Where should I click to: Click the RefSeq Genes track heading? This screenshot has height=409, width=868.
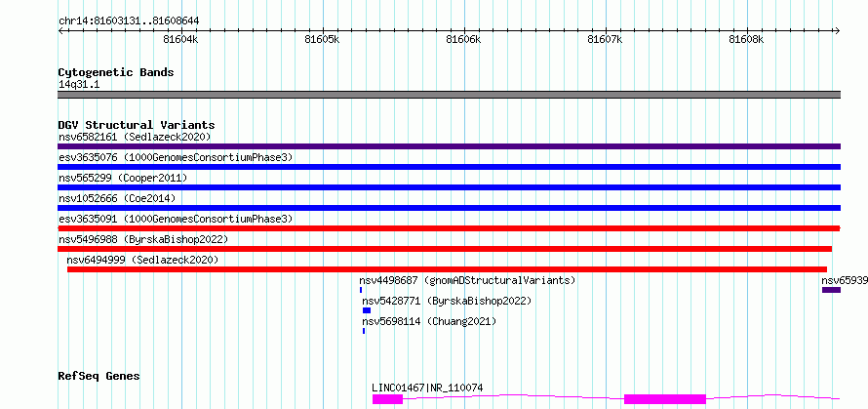pyautogui.click(x=99, y=377)
